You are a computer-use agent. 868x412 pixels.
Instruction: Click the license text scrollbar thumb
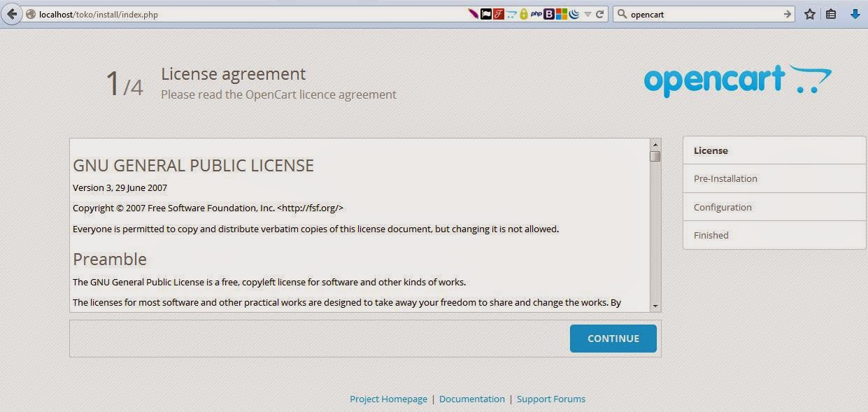pyautogui.click(x=655, y=156)
